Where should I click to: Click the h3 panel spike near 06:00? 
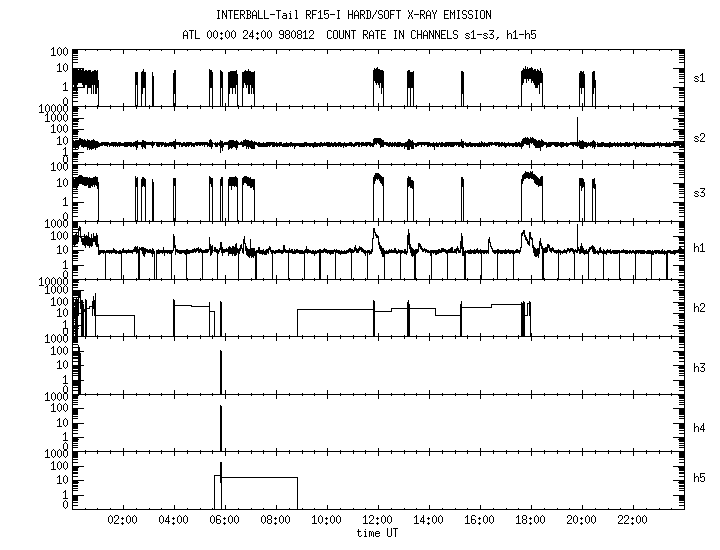(221, 372)
